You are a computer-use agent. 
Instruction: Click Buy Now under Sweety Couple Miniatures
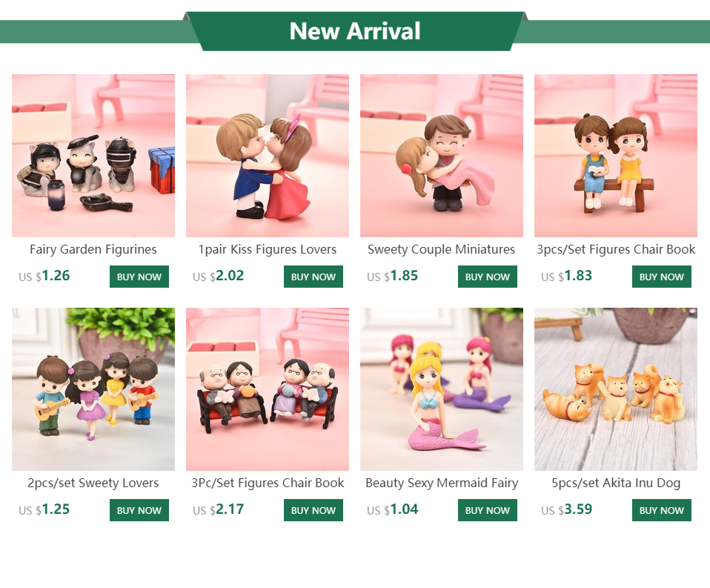click(x=487, y=277)
